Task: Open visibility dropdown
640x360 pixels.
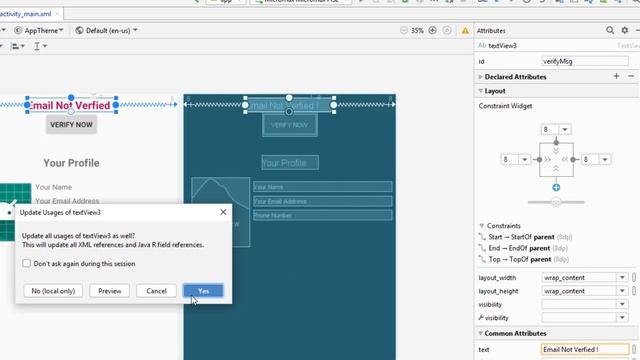Action: [x=622, y=304]
